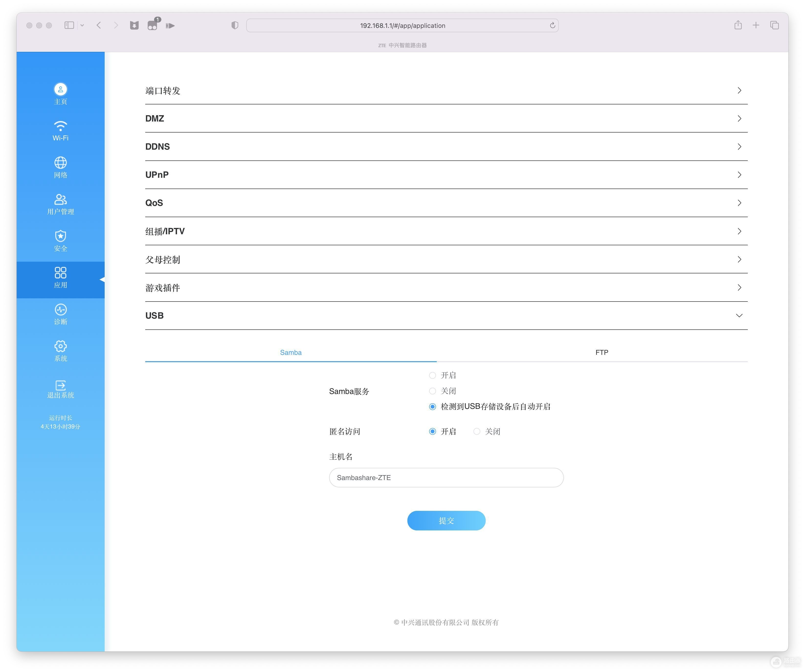Open the sidebar tab group dropdown arrow
This screenshot has height=672, width=805.
[x=82, y=25]
